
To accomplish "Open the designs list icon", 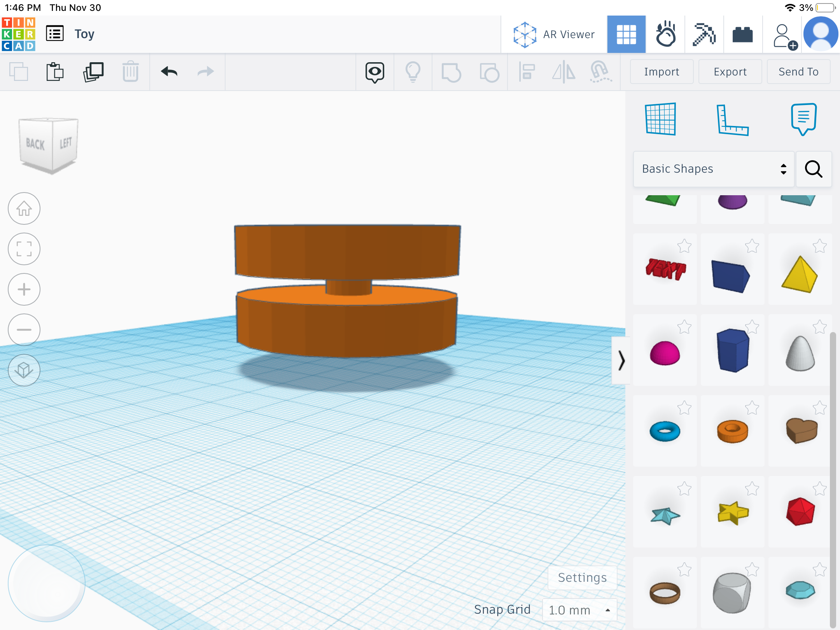I will pyautogui.click(x=55, y=33).
